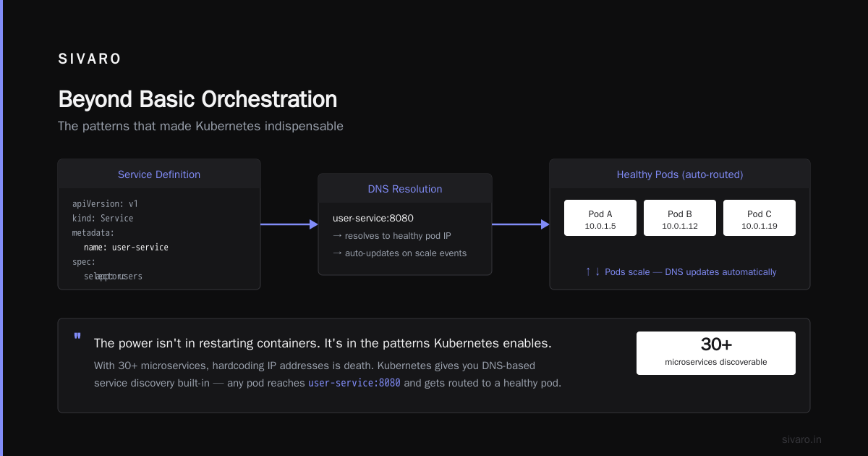
Task: Click the 'metadata:' code line
Action: tap(93, 233)
